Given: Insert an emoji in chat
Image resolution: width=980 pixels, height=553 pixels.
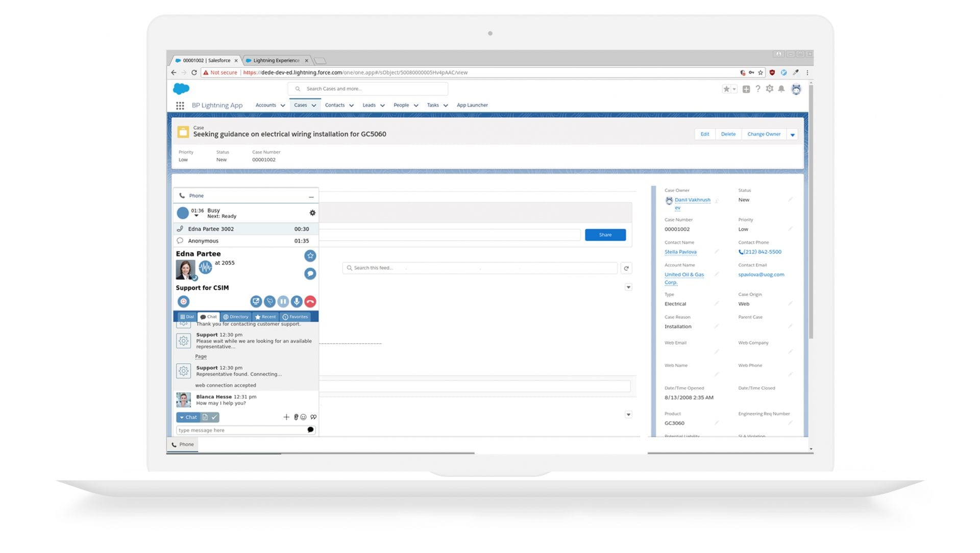Looking at the screenshot, I should click(303, 417).
